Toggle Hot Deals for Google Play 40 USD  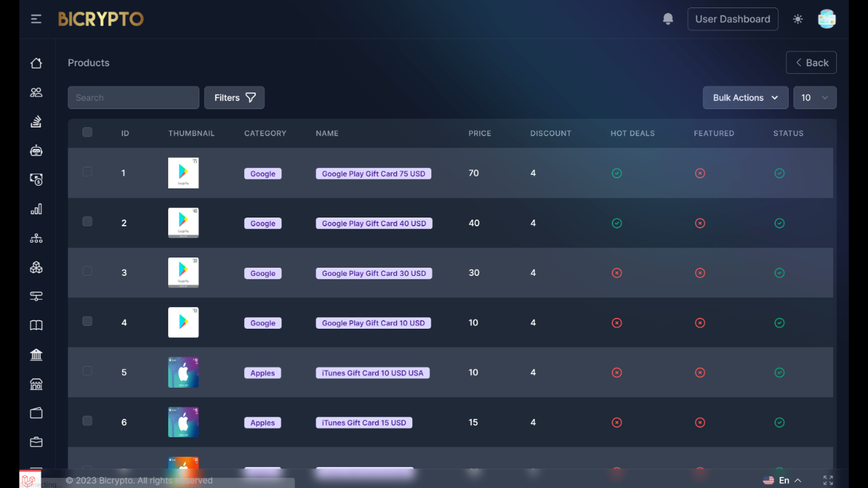click(616, 223)
